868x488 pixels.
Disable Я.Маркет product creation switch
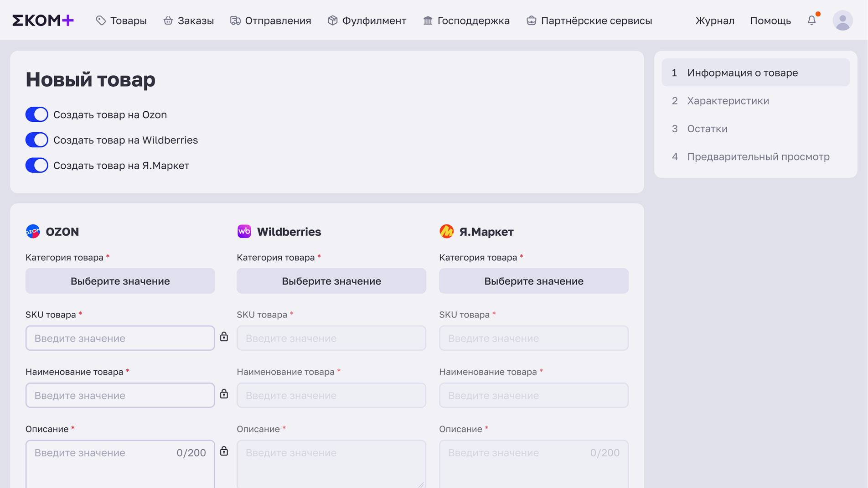pos(36,166)
